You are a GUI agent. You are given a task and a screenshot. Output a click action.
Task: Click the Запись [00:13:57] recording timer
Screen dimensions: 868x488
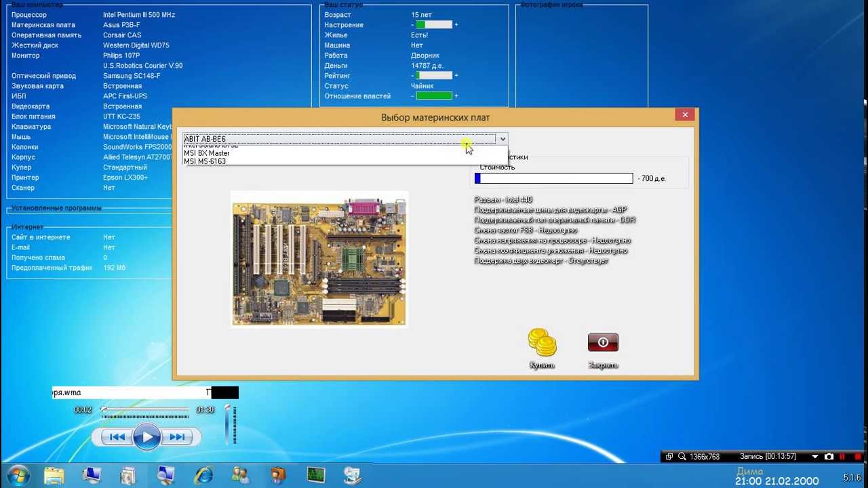point(768,457)
